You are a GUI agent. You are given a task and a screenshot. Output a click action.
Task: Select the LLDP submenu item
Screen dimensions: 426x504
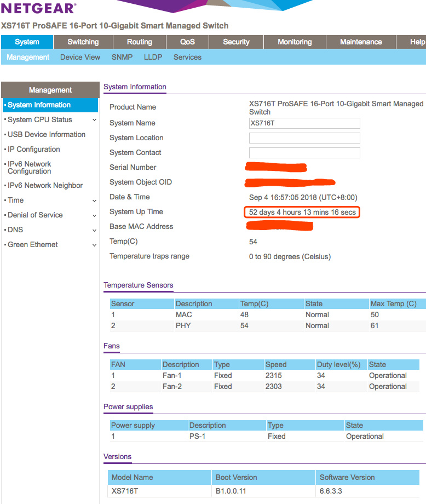click(153, 57)
